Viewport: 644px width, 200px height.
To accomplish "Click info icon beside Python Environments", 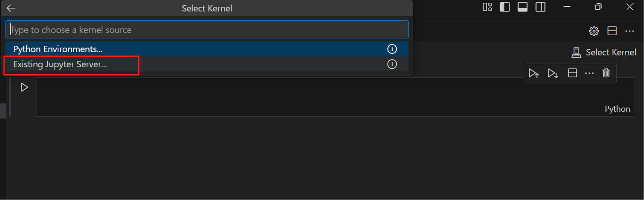I will 392,49.
